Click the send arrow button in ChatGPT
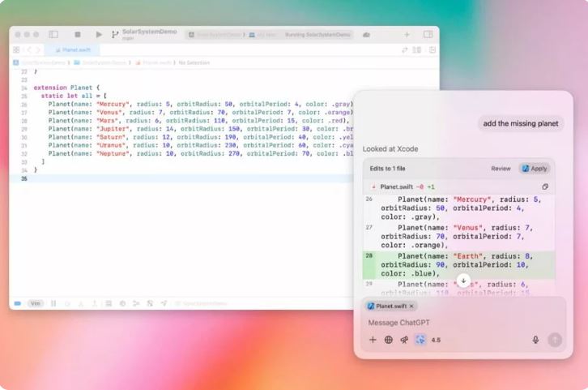This screenshot has height=390, width=588. click(554, 340)
